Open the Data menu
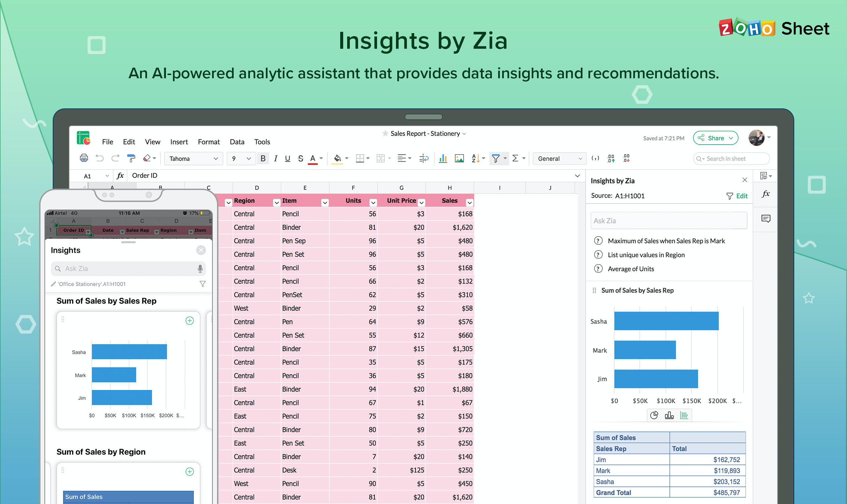The height and width of the screenshot is (504, 847). click(237, 142)
